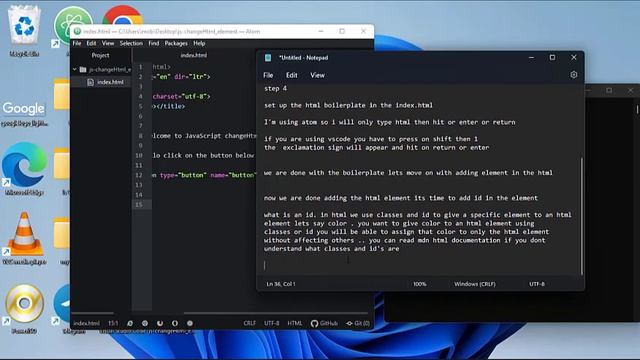Open Notepad's File menu
640x360 pixels.
point(268,75)
